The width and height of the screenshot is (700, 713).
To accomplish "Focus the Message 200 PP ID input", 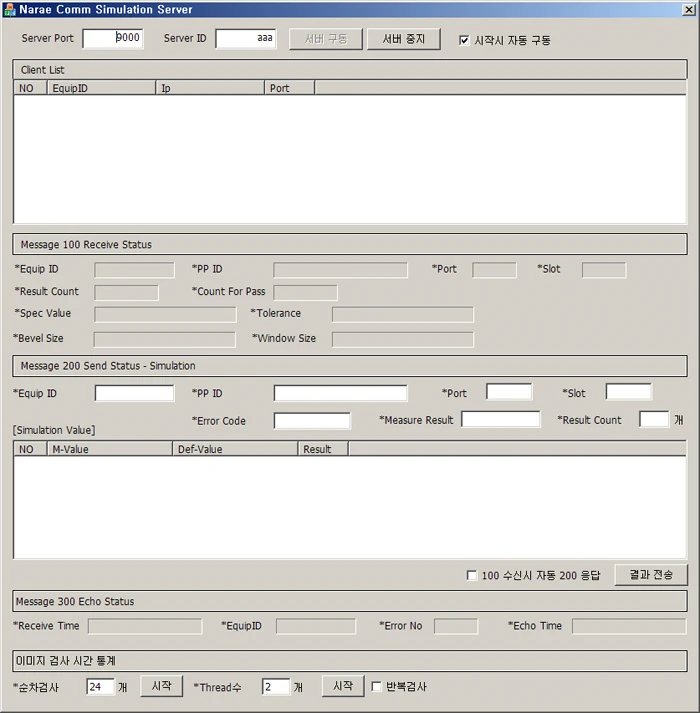I will coord(340,393).
